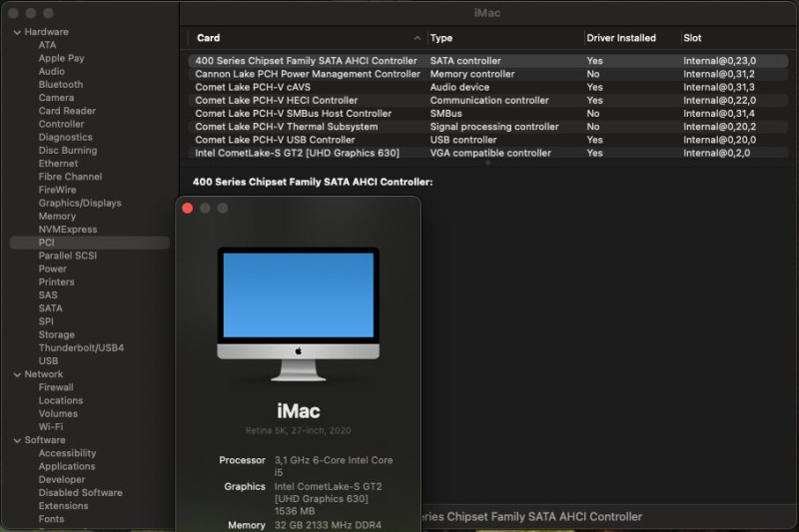Open the Printers sidebar item

pyautogui.click(x=57, y=282)
